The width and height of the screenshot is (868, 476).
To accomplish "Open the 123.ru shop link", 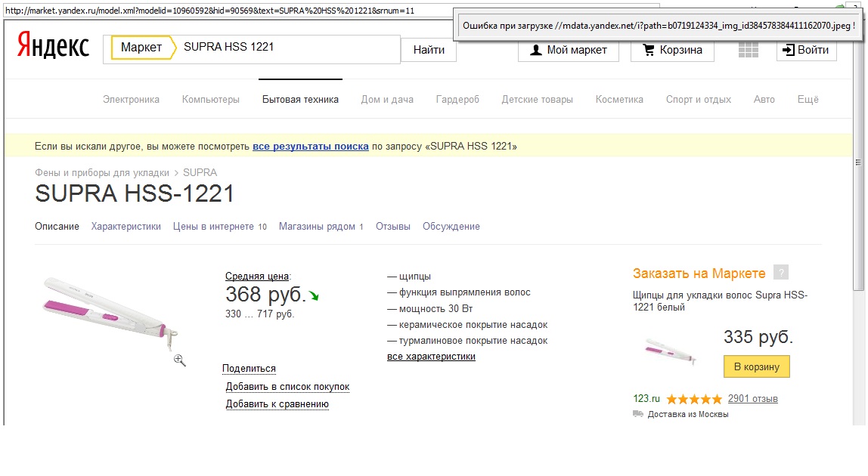I will pyautogui.click(x=646, y=398).
